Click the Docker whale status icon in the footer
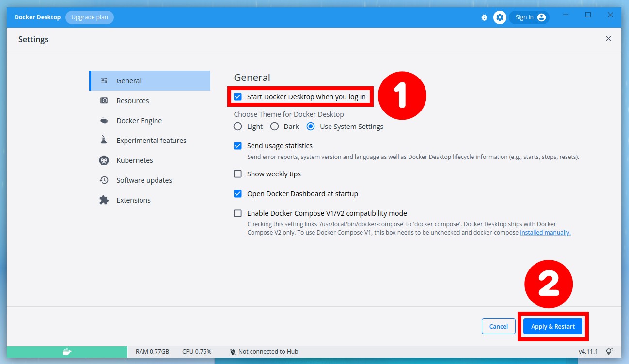629x364 pixels. coord(67,352)
